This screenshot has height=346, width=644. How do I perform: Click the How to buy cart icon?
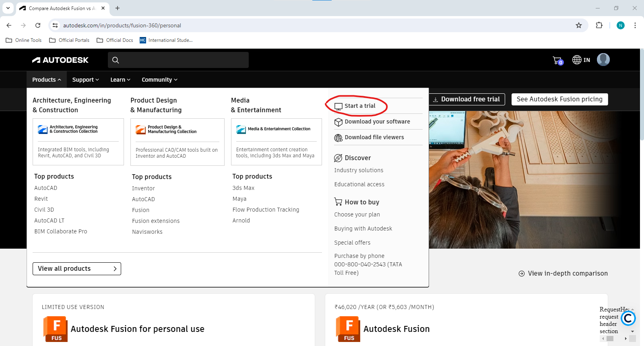coord(338,202)
